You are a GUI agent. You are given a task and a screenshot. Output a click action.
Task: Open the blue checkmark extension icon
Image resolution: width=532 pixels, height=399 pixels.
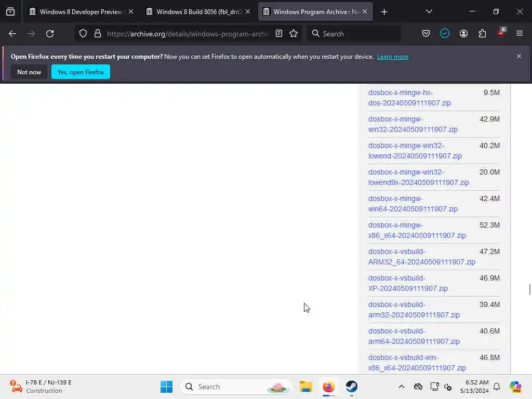(x=445, y=34)
